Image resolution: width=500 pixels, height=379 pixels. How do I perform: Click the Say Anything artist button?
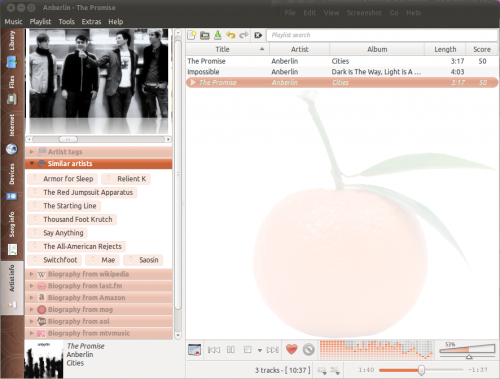coord(57,233)
